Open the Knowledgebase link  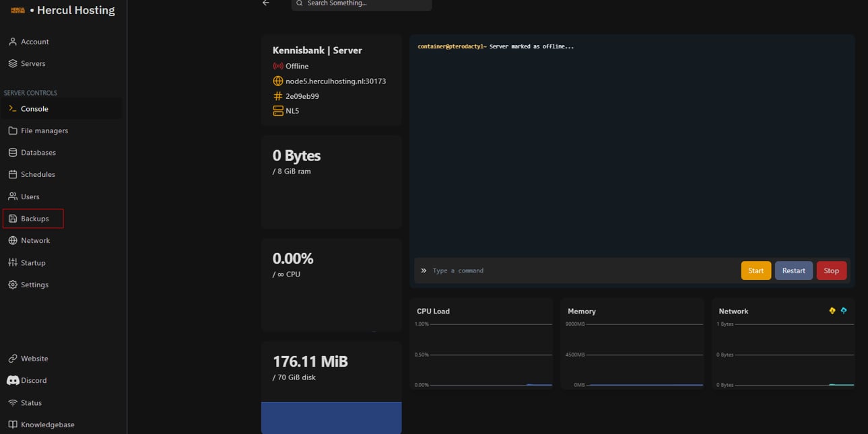coord(47,425)
